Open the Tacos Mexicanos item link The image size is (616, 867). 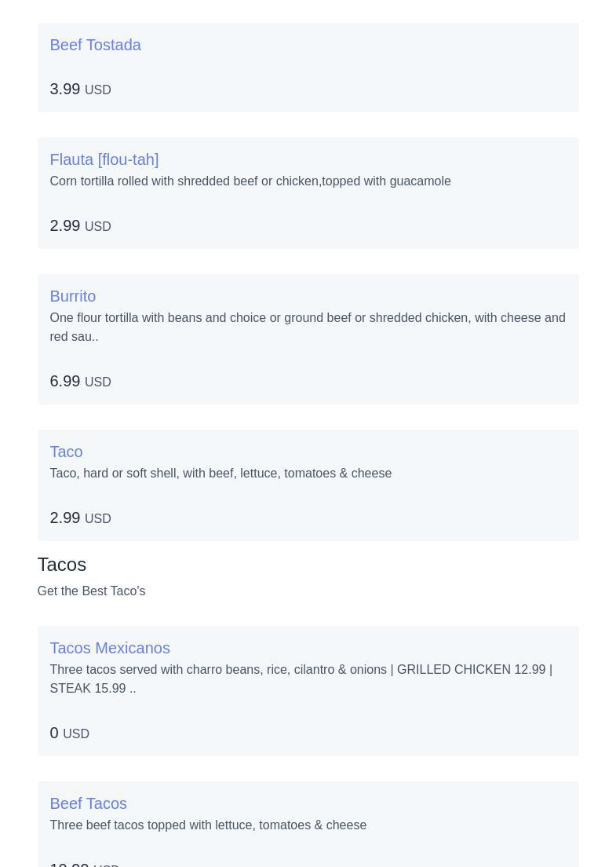109,648
